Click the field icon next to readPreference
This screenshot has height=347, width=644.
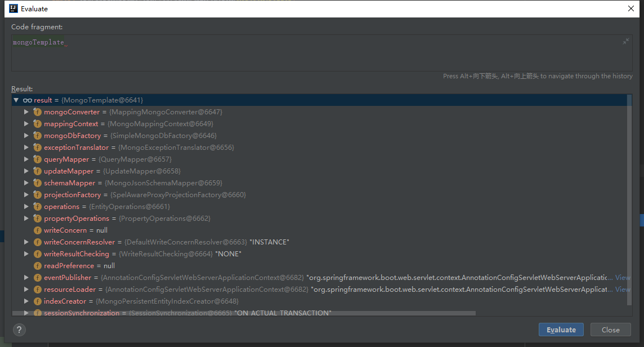(38, 266)
